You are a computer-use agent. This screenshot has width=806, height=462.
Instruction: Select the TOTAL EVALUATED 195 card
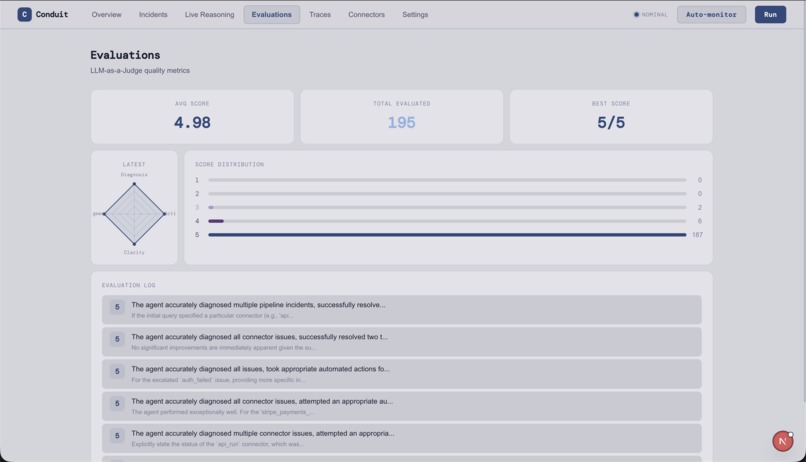(x=401, y=117)
